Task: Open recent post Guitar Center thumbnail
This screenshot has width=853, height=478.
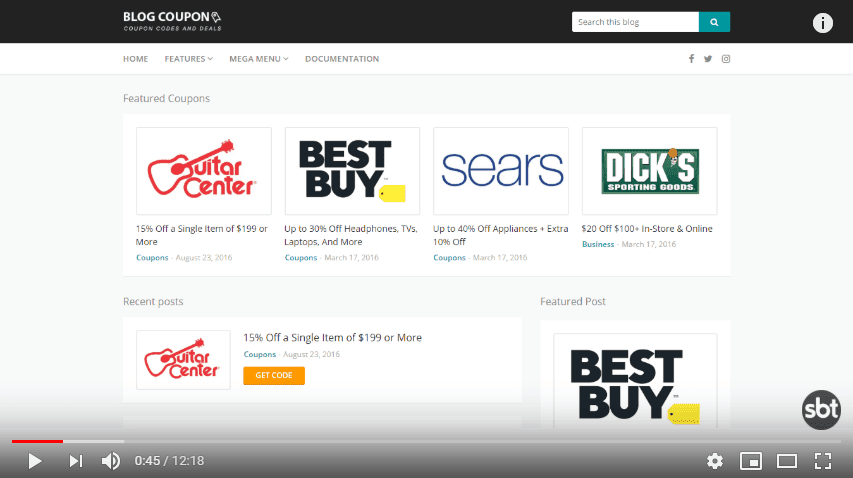Action: [183, 359]
